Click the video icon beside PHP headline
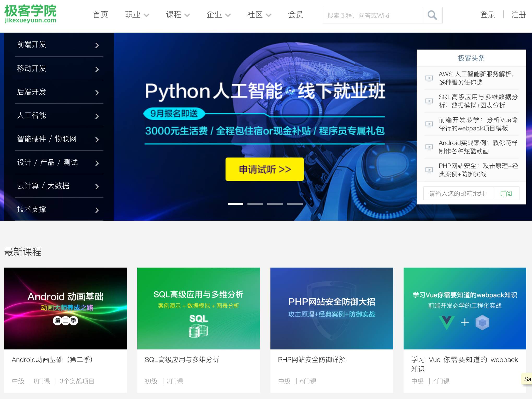532x399 pixels. [x=429, y=170]
